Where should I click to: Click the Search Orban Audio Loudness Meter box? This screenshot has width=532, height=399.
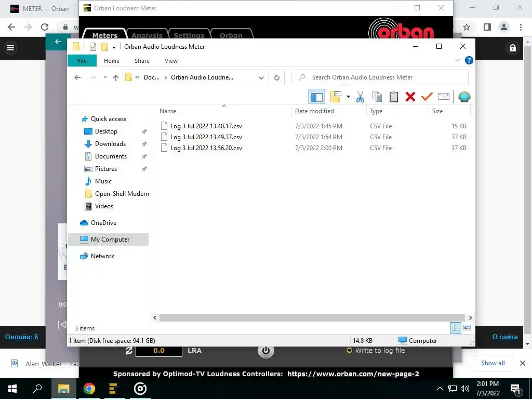[x=380, y=77]
